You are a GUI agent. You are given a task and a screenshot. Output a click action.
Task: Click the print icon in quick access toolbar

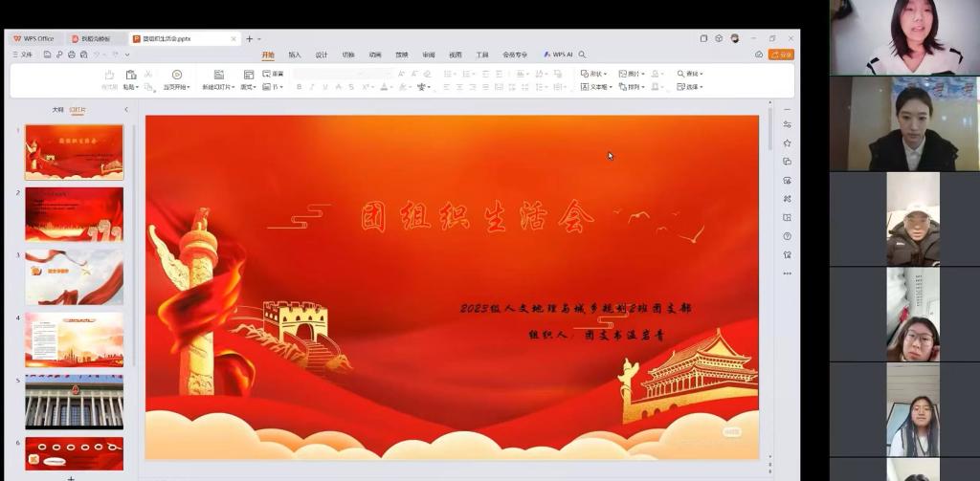coord(71,55)
